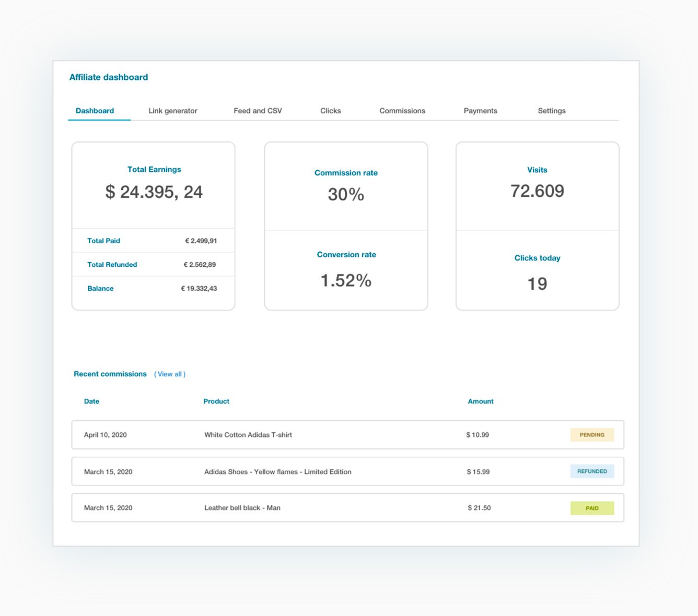Click the View all commissions link
This screenshot has height=616, width=698.
click(x=170, y=374)
